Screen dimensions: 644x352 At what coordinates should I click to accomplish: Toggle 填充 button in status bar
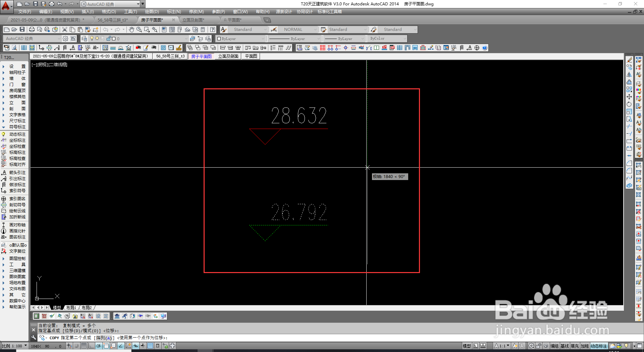click(x=575, y=346)
